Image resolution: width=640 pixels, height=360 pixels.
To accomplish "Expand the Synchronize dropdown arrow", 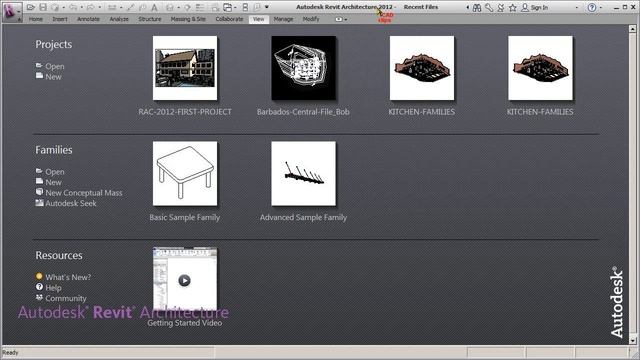I will pyautogui.click(x=64, y=7).
